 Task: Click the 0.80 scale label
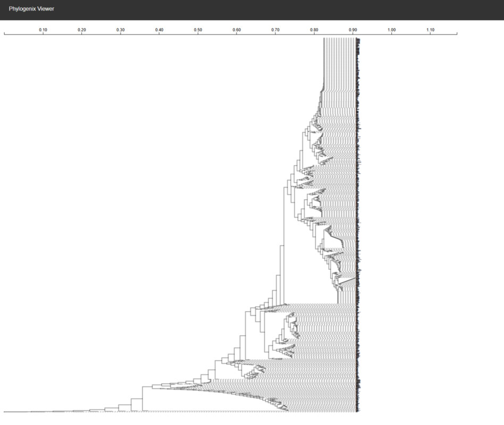pyautogui.click(x=314, y=30)
